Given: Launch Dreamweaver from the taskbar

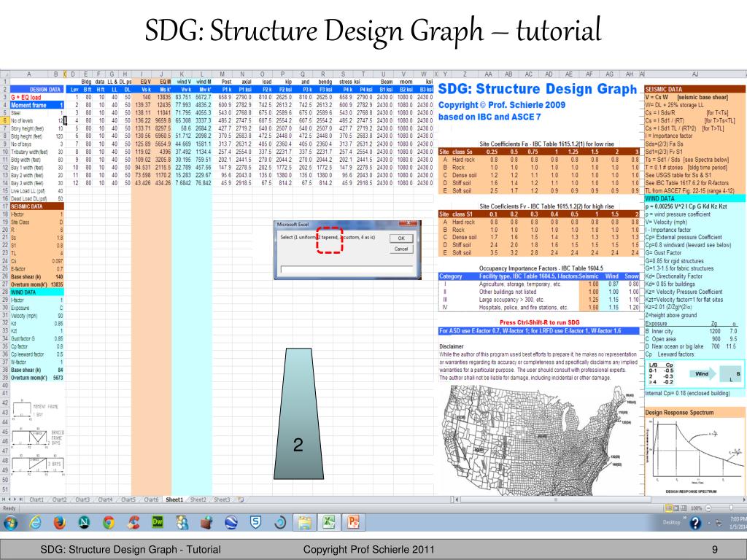Looking at the screenshot, I should pos(158,522).
